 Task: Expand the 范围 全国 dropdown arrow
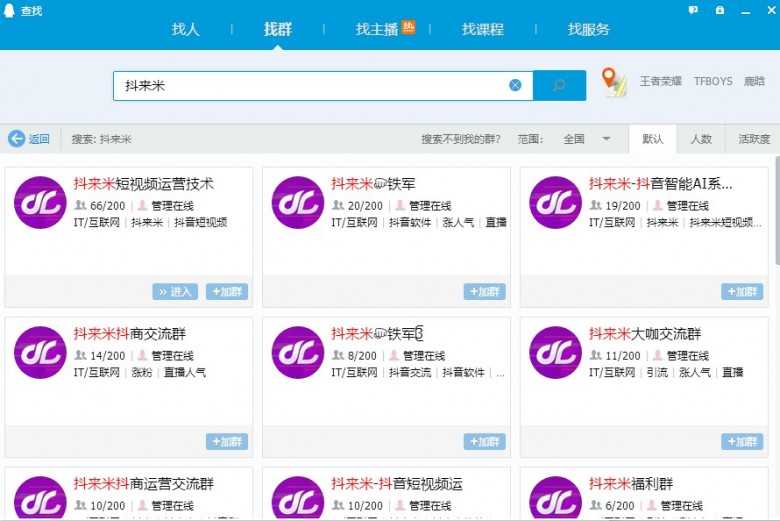pos(606,139)
